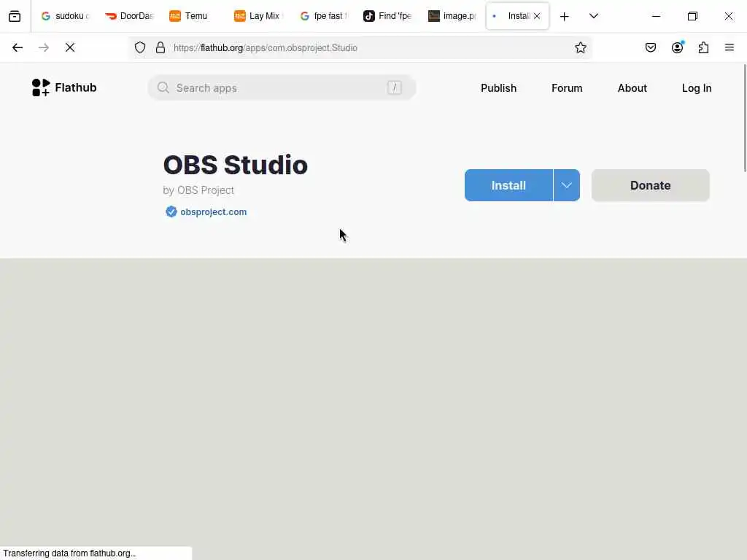Image resolution: width=747 pixels, height=560 pixels.
Task: Click Log In
Action: [697, 88]
